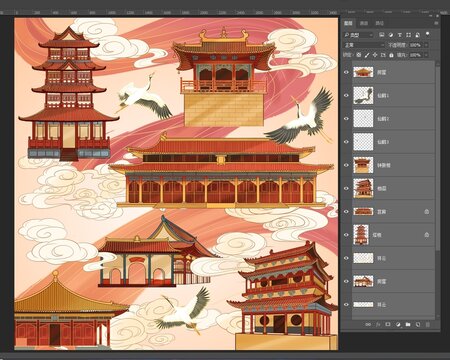450x360 pixels.
Task: Select the 塔楼 pagoda layer thumbnail
Action: [x=361, y=235]
